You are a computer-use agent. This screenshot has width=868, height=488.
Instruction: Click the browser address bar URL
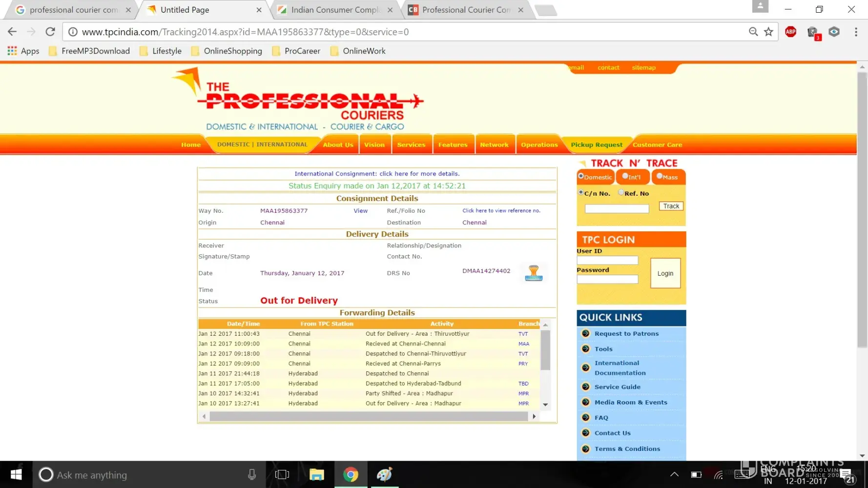(x=245, y=32)
